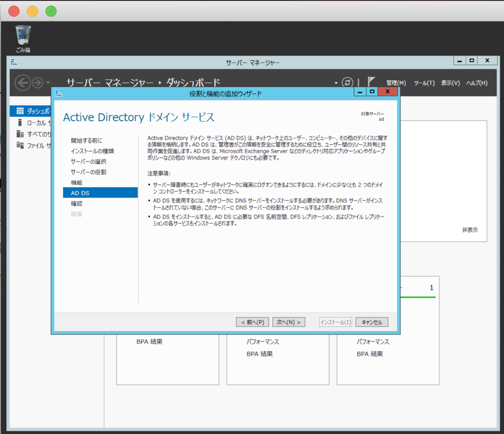The height and width of the screenshot is (434, 504).
Task: Open the ヘルプ(H) menu
Action: pos(477,83)
